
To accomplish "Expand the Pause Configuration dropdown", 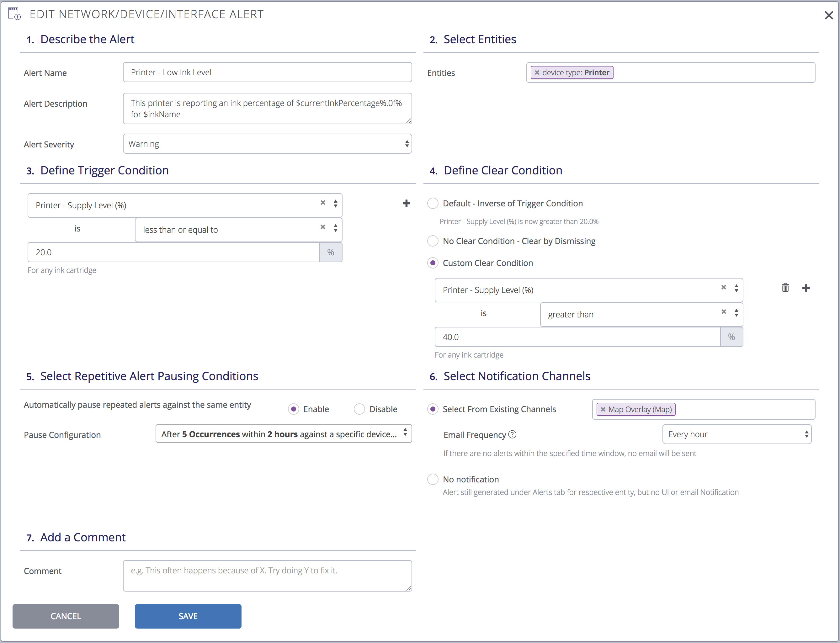I will (284, 434).
